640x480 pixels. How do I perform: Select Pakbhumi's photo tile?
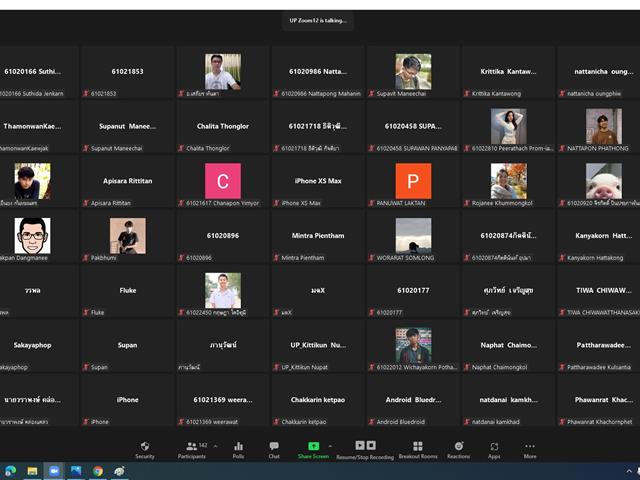pyautogui.click(x=127, y=236)
